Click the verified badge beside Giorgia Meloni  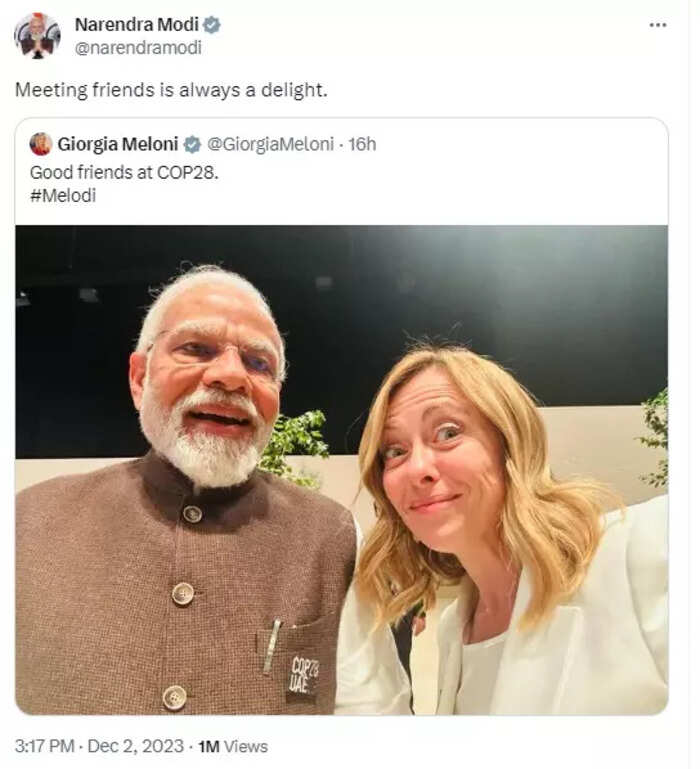pyautogui.click(x=192, y=145)
